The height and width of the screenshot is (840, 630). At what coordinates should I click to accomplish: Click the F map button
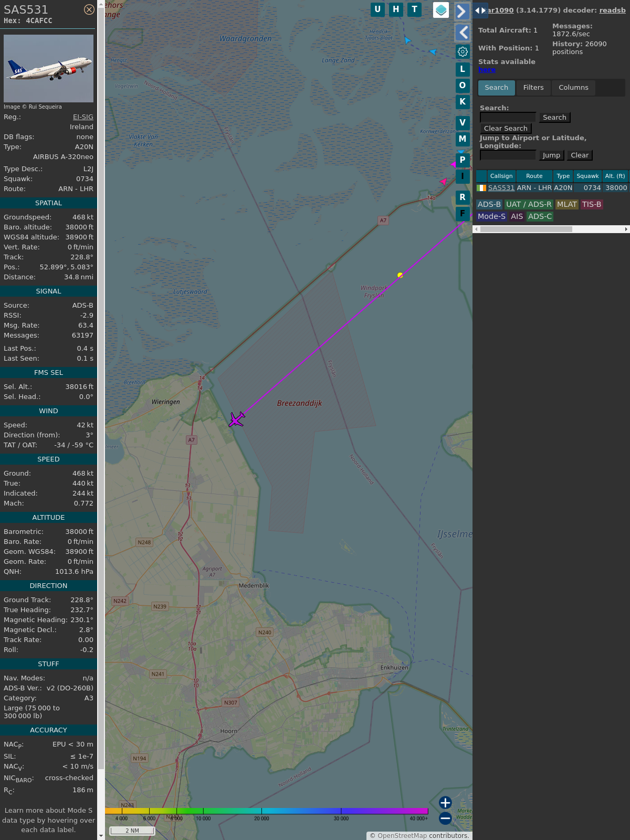point(463,214)
